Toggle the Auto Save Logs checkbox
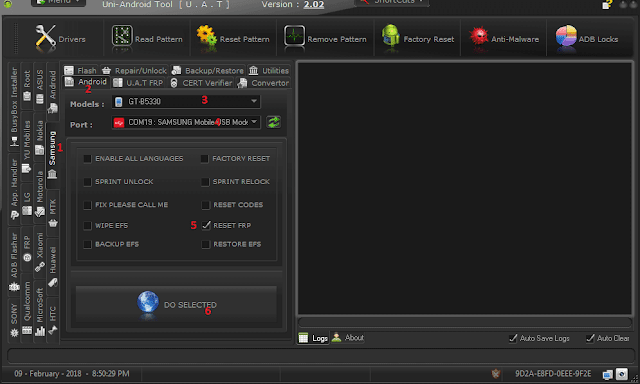This screenshot has width=640, height=384. [513, 338]
